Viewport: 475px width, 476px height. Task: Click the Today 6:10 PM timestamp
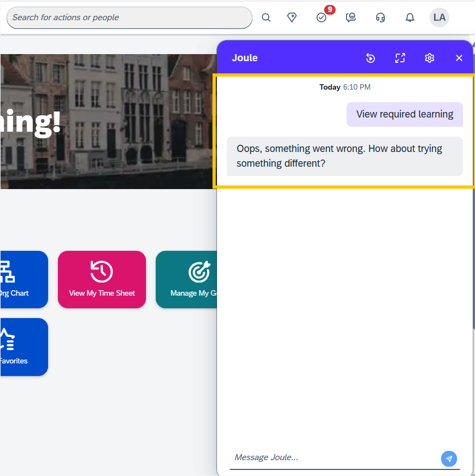[345, 87]
